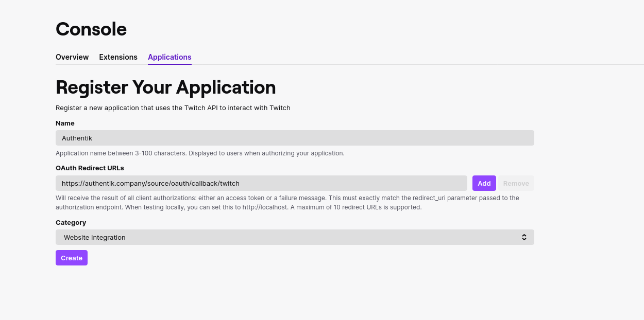Click the disabled Remove button

tap(516, 183)
